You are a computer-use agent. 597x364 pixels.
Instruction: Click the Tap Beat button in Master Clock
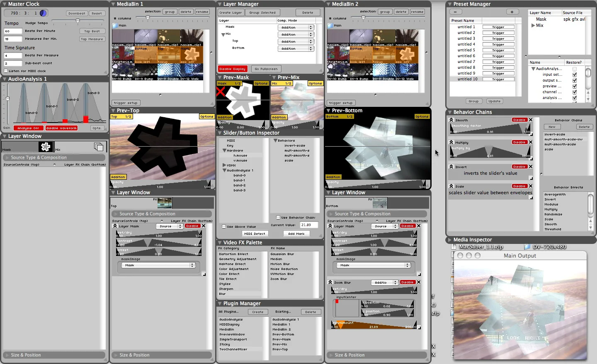[x=92, y=31]
